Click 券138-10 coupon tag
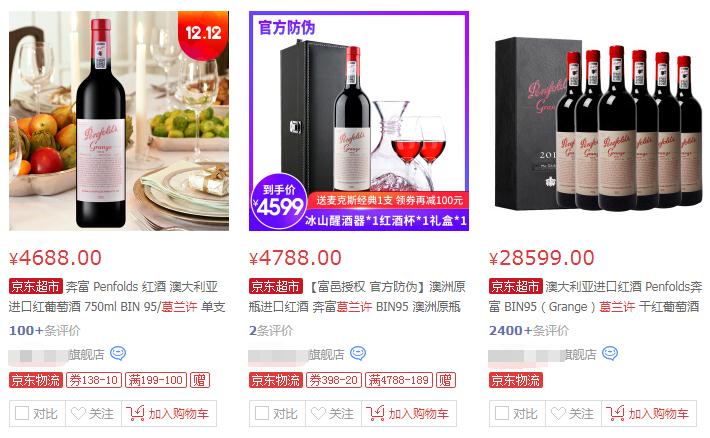Viewport: 710px width, 438px height. coord(94,380)
